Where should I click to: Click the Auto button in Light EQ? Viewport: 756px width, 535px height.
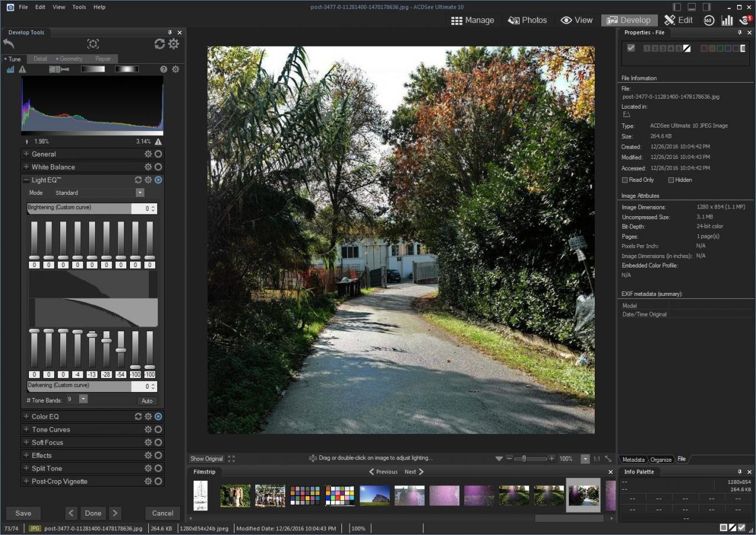click(147, 401)
